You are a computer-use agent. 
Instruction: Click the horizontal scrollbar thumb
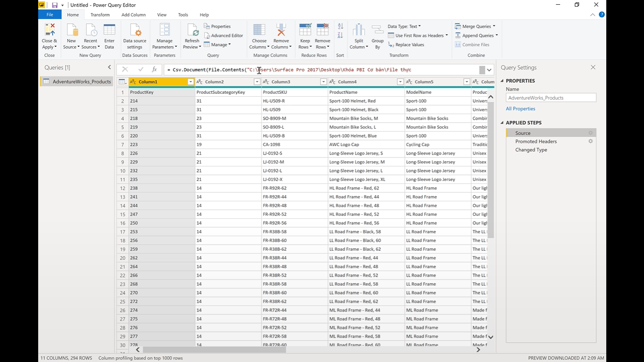tap(215, 350)
